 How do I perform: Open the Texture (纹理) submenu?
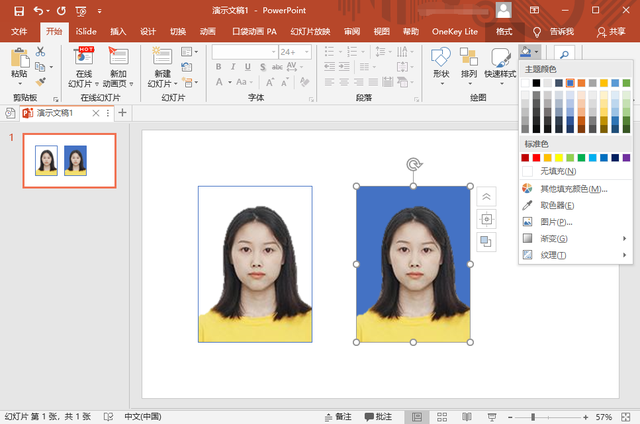576,255
